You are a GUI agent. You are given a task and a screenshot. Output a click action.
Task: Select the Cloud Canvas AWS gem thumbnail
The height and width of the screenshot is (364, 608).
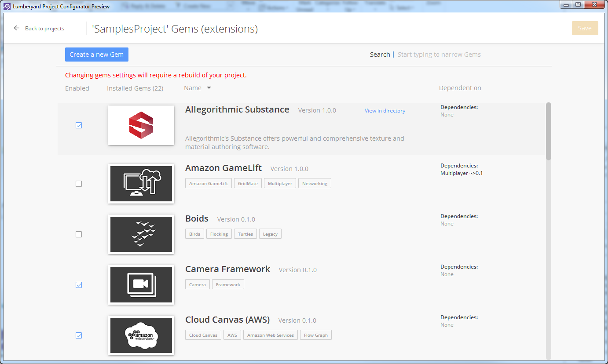point(141,335)
